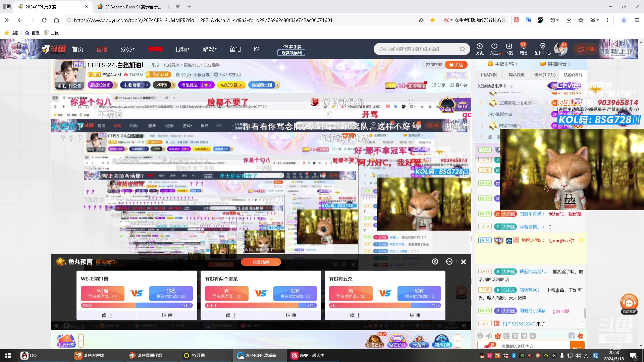Click 批量结束 button in prediction panel

(261, 262)
